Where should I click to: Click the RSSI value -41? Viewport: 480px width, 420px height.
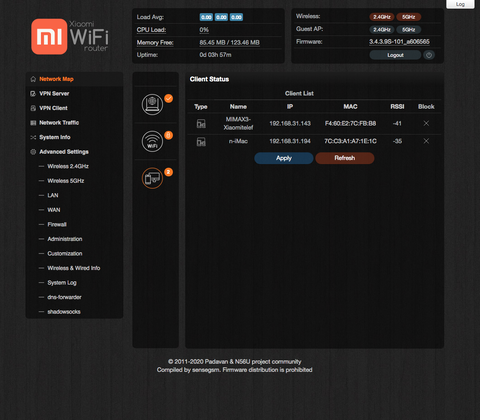(x=397, y=123)
